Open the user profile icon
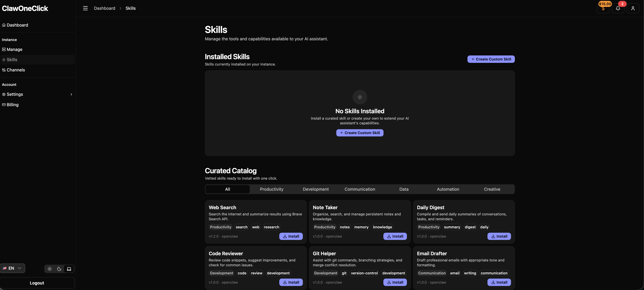This screenshot has width=644, height=290. 633,8
